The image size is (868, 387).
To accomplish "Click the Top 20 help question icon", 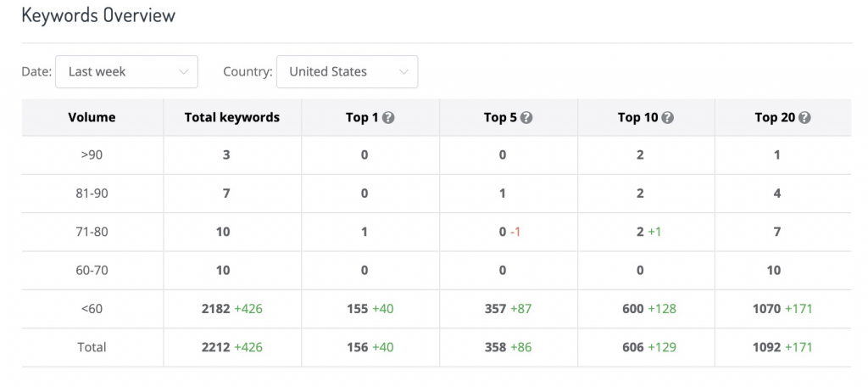I will point(805,117).
